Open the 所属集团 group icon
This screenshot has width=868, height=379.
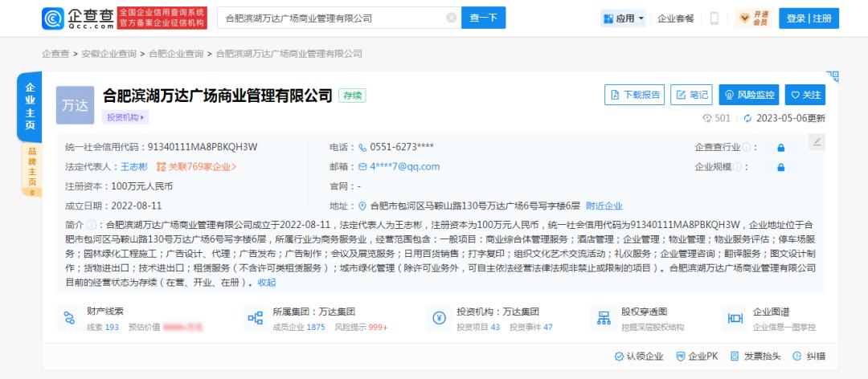256,318
